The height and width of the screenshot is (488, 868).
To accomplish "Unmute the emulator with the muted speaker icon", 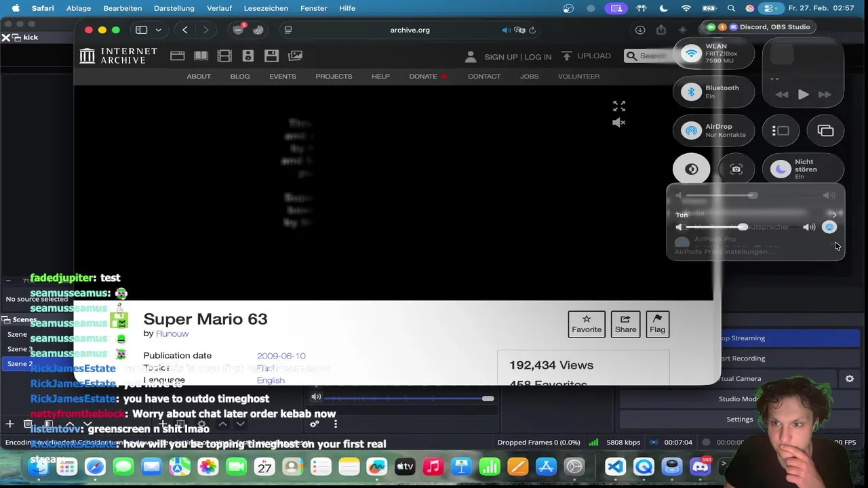I will (x=618, y=123).
